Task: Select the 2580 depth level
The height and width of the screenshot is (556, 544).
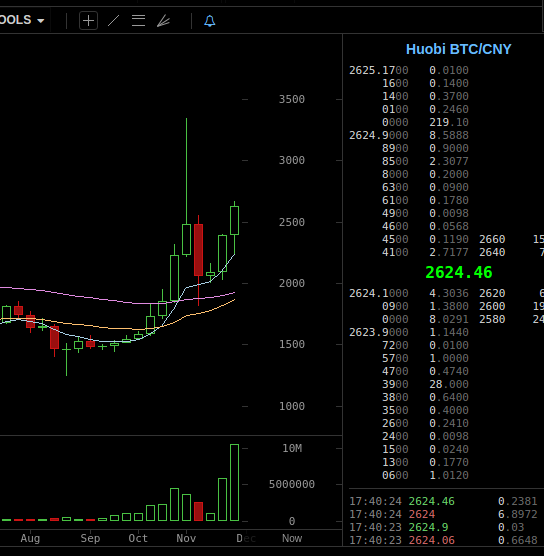Action: point(492,319)
